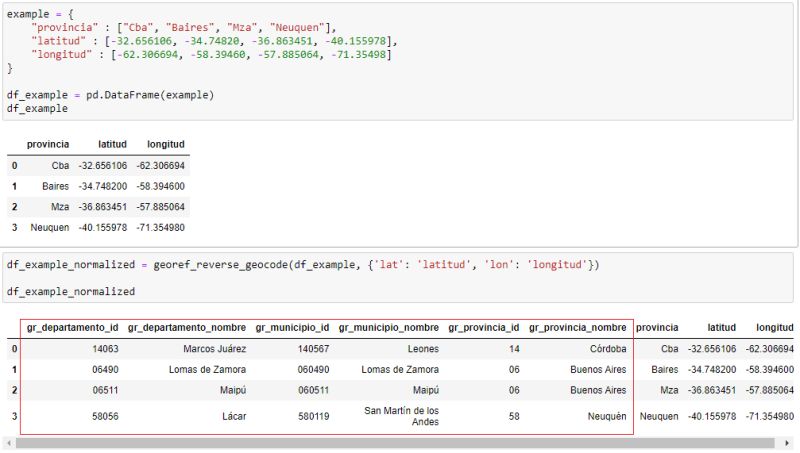800x453 pixels.
Task: Click the Baires cell in the first table
Action: point(56,186)
